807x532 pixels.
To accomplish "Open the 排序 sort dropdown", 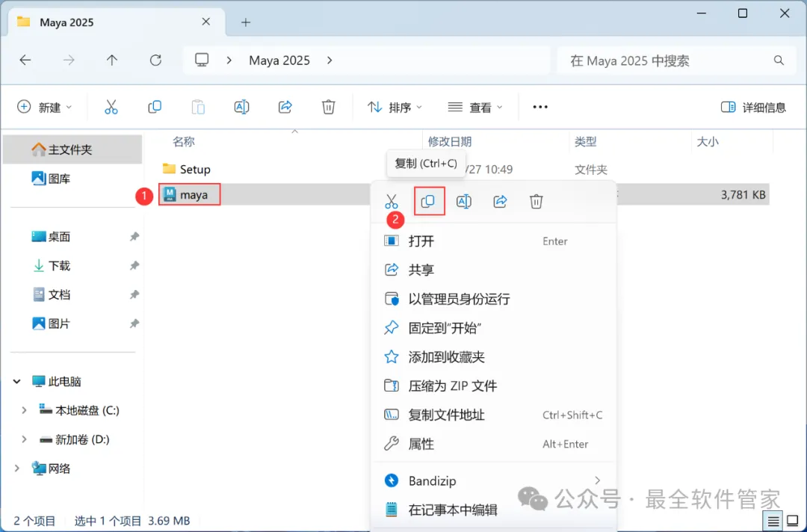I will [395, 107].
